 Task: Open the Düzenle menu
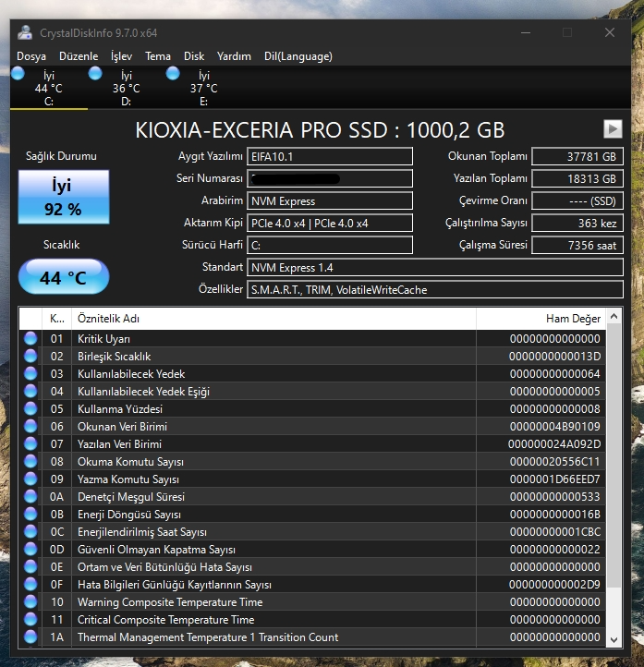click(79, 56)
